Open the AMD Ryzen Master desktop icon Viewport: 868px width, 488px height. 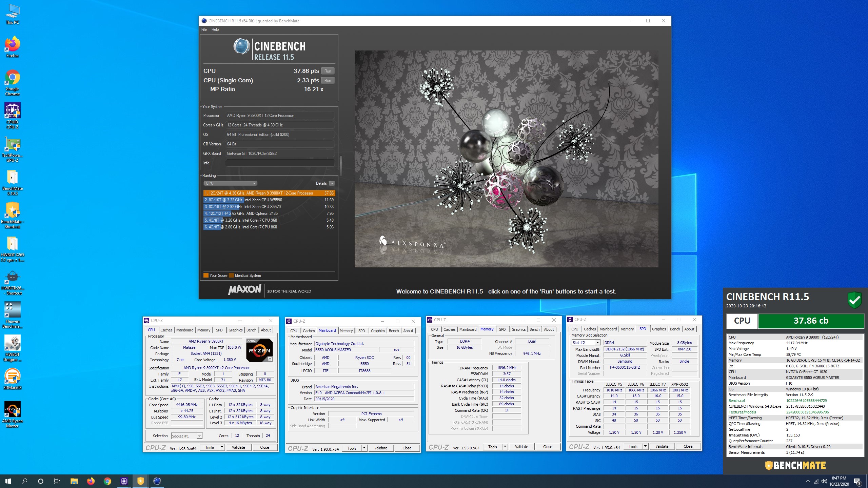pyautogui.click(x=13, y=415)
